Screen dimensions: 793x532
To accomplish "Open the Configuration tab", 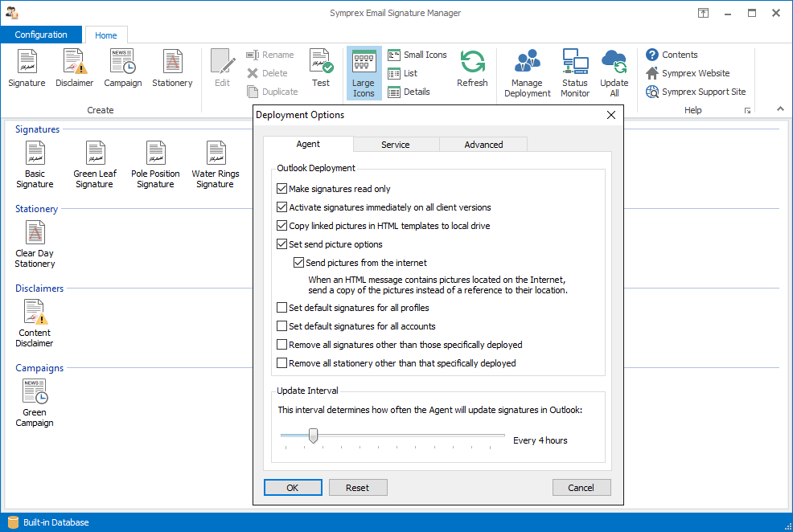I will pyautogui.click(x=41, y=35).
